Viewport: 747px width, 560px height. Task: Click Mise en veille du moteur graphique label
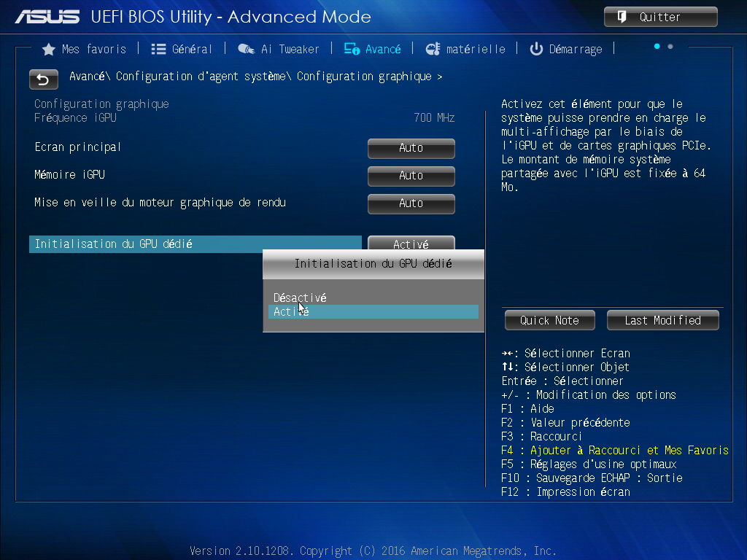160,203
